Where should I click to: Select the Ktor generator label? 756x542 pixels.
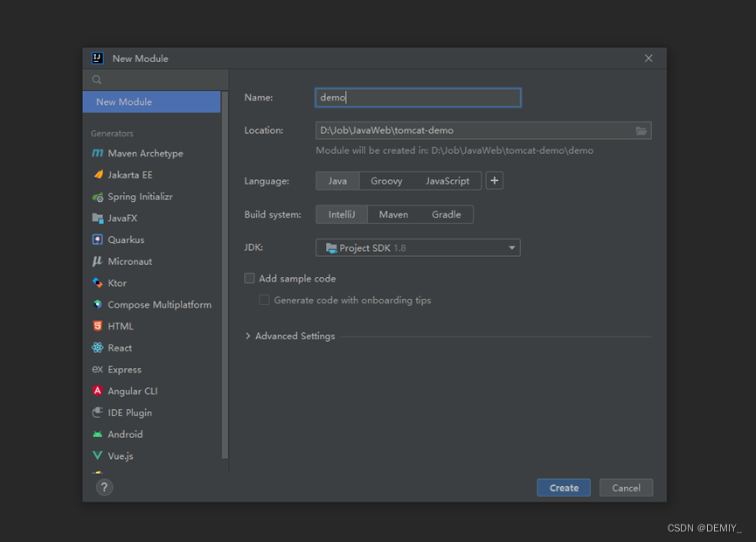tap(117, 283)
